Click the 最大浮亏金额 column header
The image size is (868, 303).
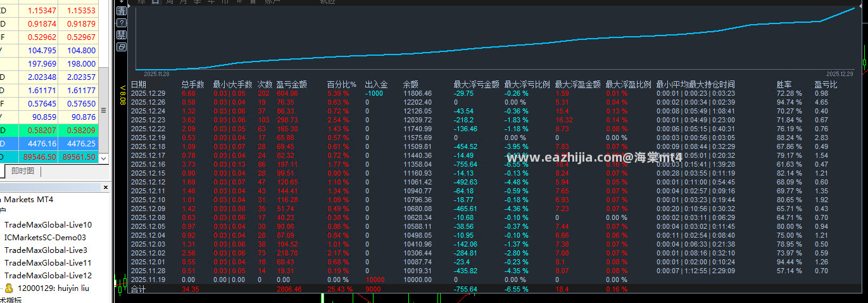point(476,84)
